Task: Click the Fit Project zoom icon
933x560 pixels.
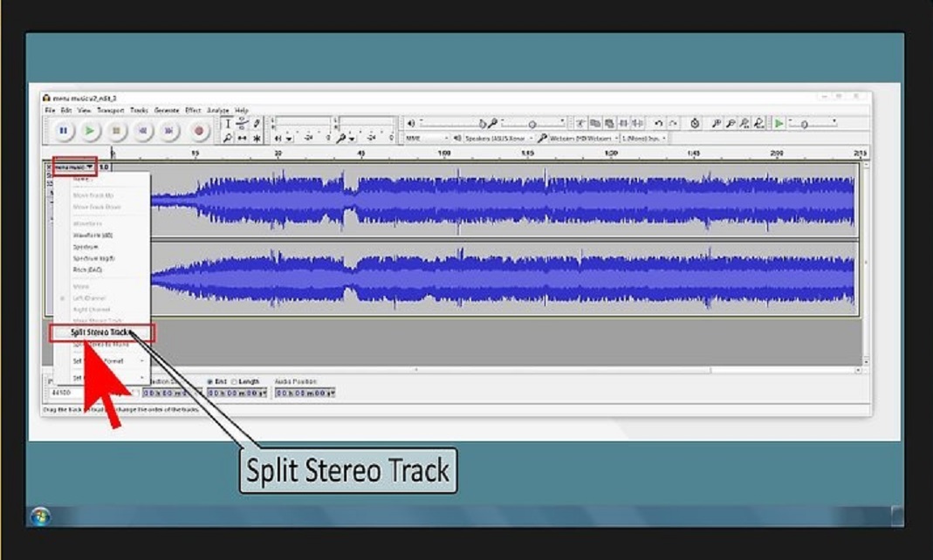Action: tap(759, 124)
